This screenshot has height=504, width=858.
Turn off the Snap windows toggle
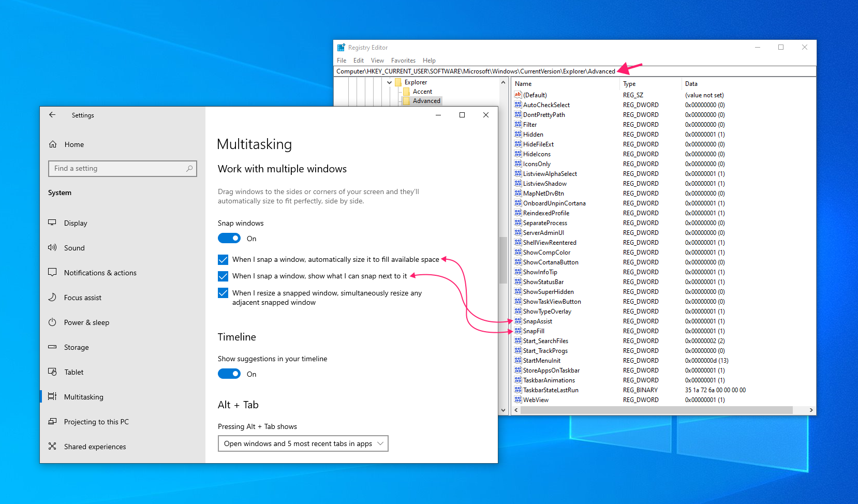click(229, 238)
